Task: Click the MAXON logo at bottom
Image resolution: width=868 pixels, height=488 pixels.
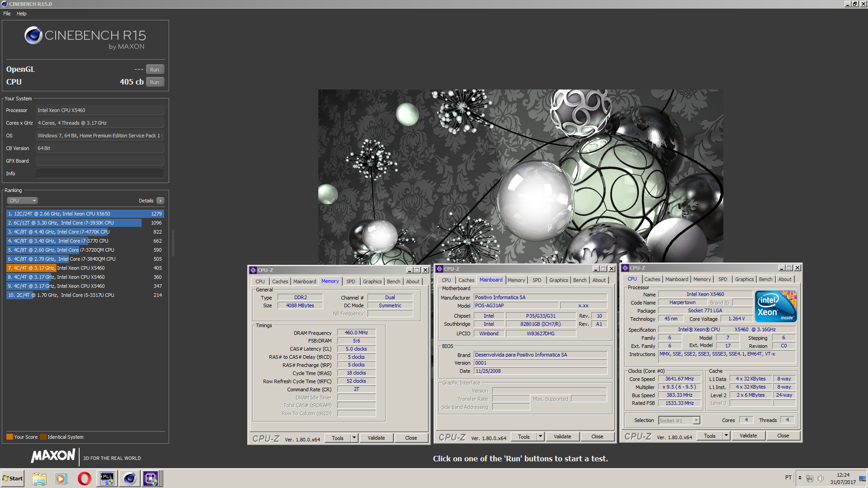Action: pos(53,456)
